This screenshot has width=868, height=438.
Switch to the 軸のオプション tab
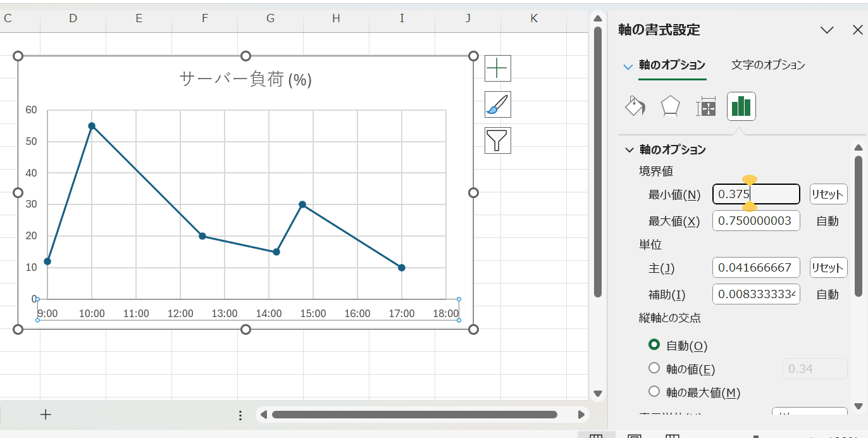click(672, 65)
